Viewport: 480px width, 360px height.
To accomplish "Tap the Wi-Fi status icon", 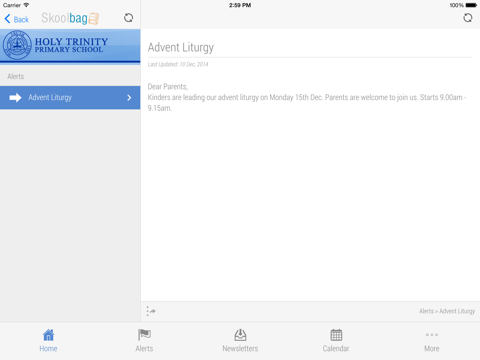I will coord(26,5).
